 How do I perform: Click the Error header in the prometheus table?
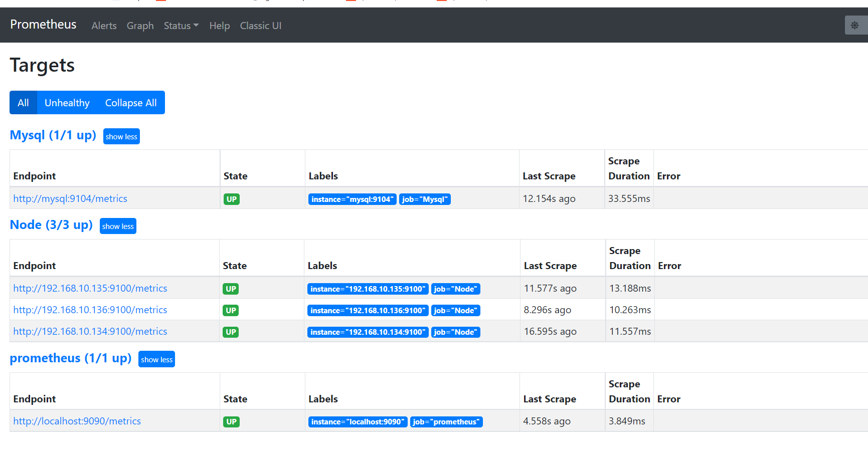pyautogui.click(x=669, y=399)
